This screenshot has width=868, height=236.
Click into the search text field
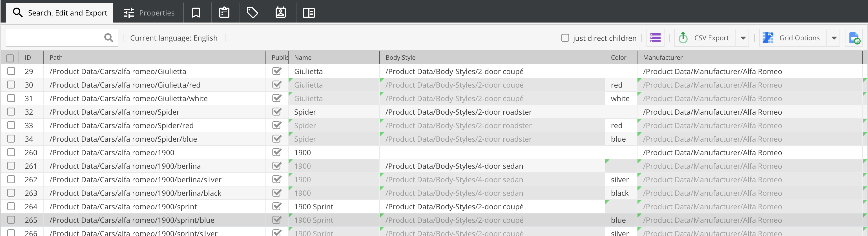pyautogui.click(x=54, y=38)
